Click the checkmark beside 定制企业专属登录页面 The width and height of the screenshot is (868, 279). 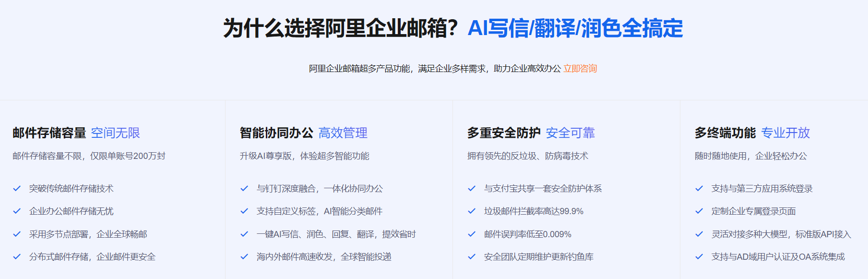click(699, 211)
